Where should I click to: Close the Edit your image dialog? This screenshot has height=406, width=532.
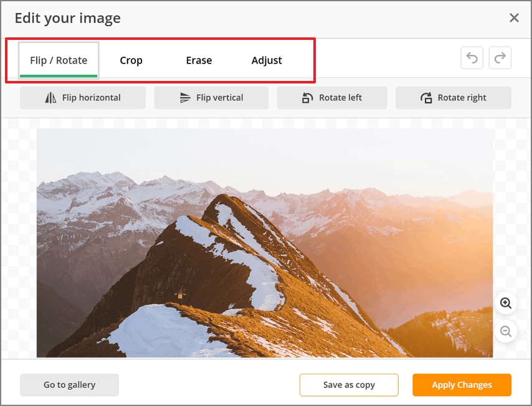515,17
